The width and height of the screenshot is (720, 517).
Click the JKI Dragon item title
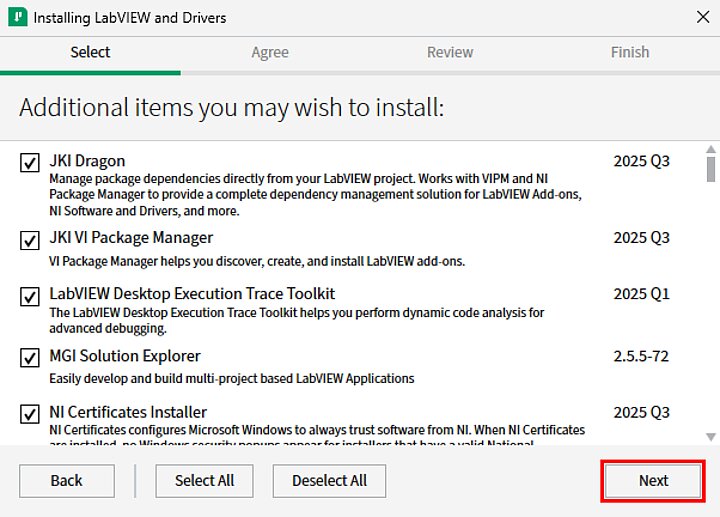click(x=87, y=161)
